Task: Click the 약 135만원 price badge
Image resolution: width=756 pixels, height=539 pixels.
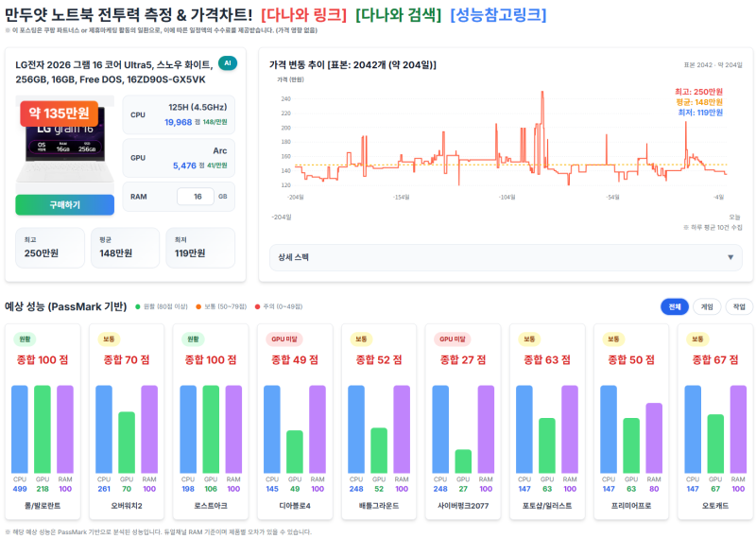Action: point(60,113)
